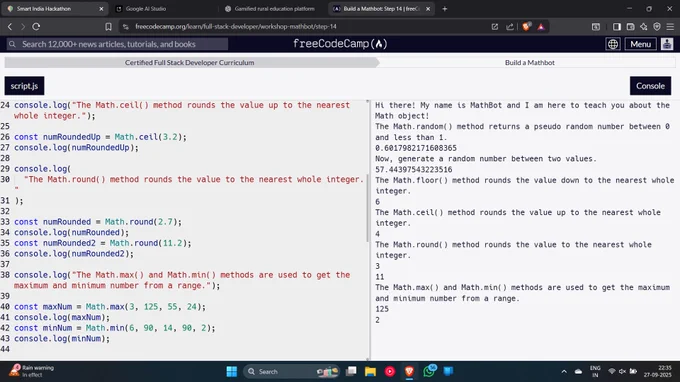Toggle the script.js editor tab
Viewport: 680px width, 382px height.
[x=24, y=86]
